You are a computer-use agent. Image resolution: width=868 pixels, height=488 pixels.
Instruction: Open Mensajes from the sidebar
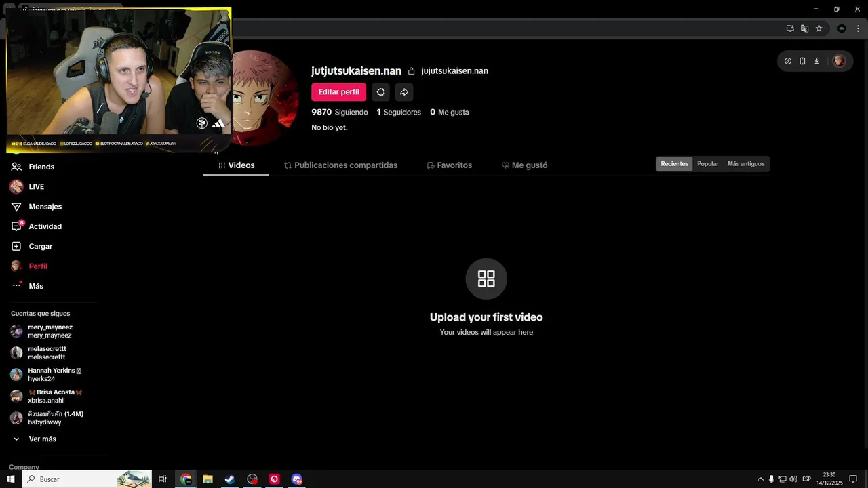pyautogui.click(x=36, y=207)
